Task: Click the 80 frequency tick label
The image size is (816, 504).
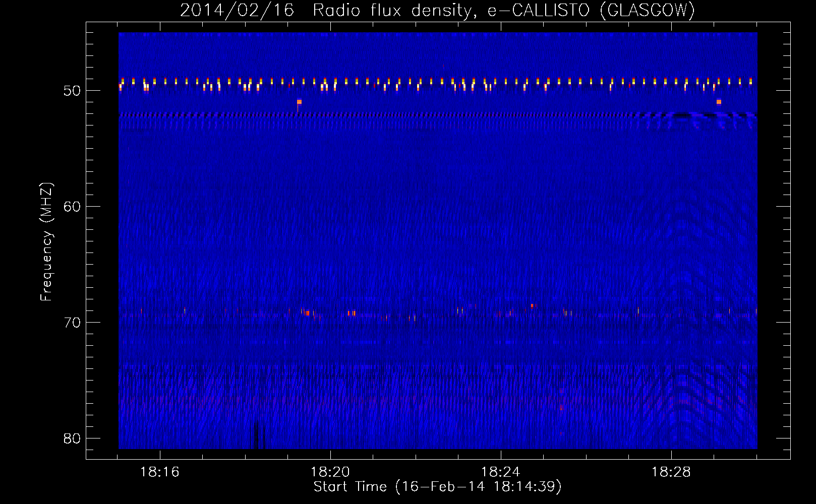Action: 72,438
